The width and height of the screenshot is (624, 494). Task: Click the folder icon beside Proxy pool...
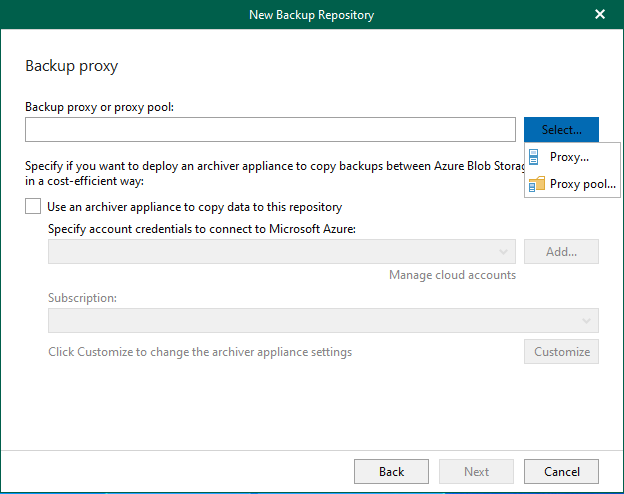point(536,184)
